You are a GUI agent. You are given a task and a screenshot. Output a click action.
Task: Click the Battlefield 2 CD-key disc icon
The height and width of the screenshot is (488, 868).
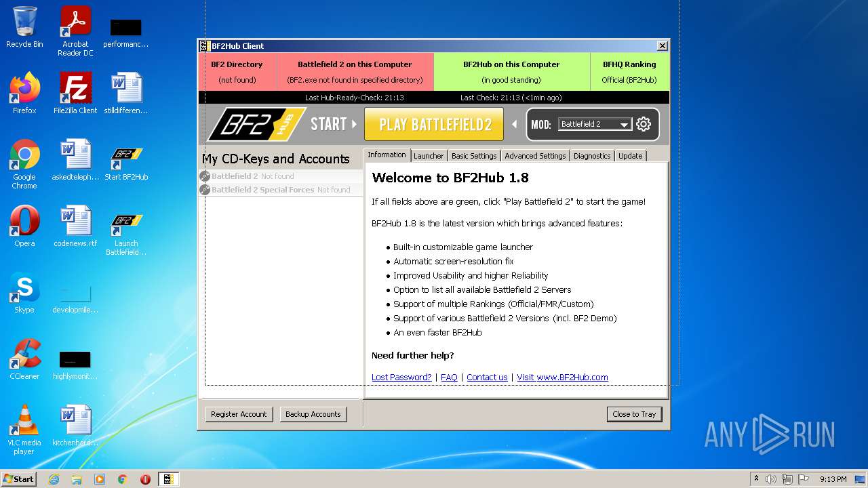pos(205,176)
